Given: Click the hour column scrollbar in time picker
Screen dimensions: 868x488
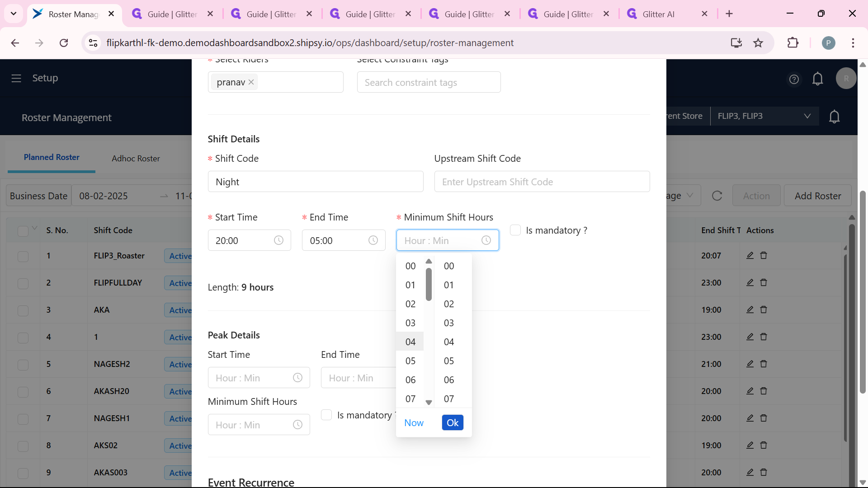Looking at the screenshot, I should 429,285.
